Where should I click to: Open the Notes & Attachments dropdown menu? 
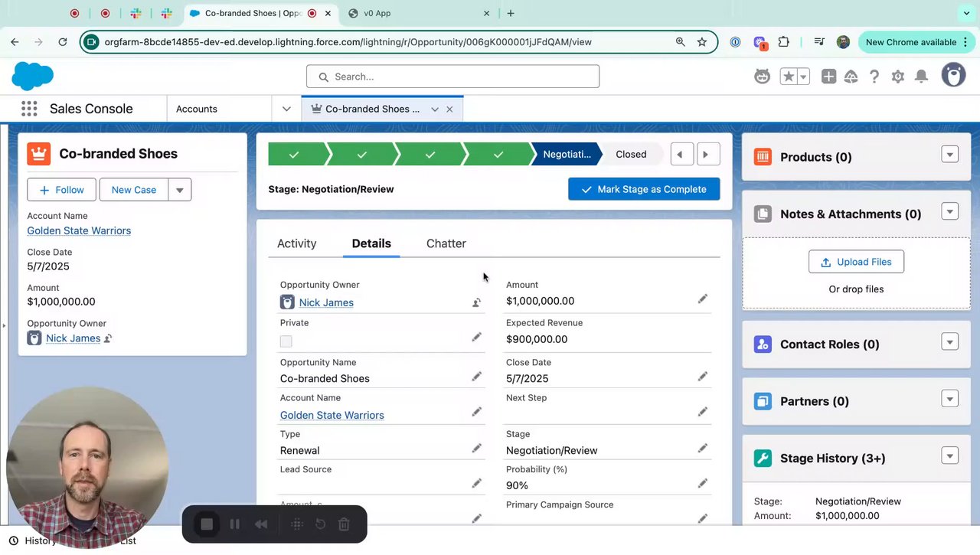tap(949, 212)
